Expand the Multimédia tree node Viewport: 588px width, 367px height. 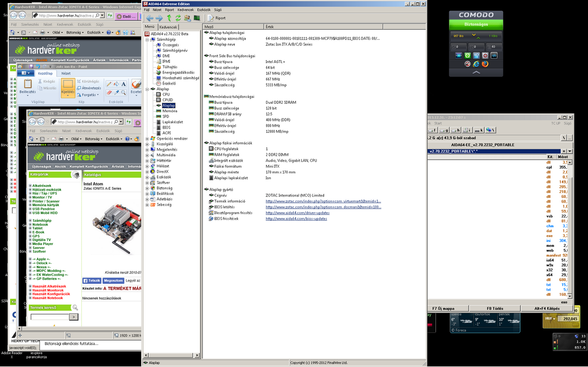click(x=147, y=155)
